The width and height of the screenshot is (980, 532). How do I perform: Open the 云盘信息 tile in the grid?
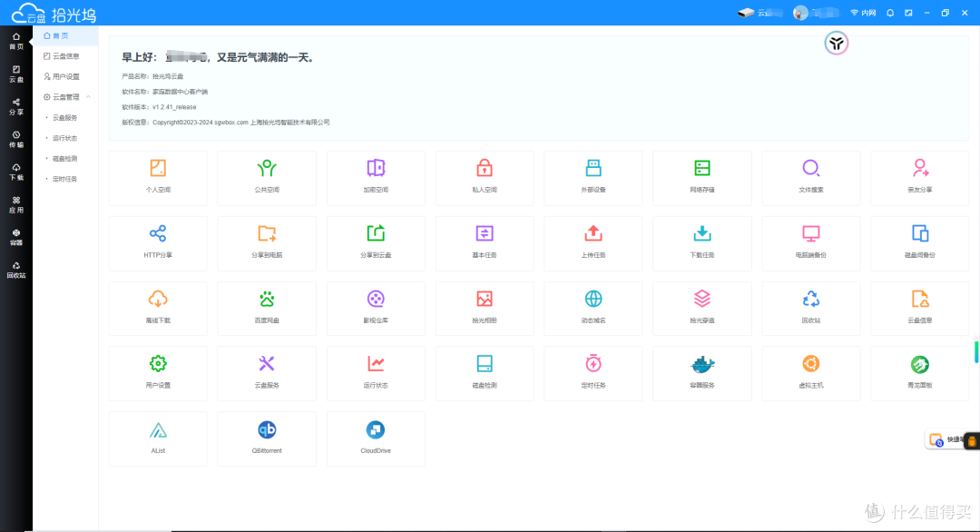pyautogui.click(x=919, y=308)
